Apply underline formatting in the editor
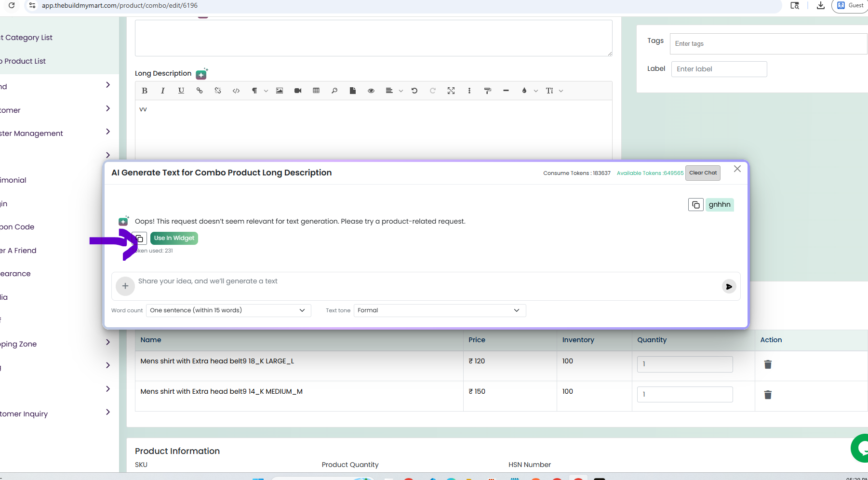868x480 pixels. pyautogui.click(x=181, y=91)
